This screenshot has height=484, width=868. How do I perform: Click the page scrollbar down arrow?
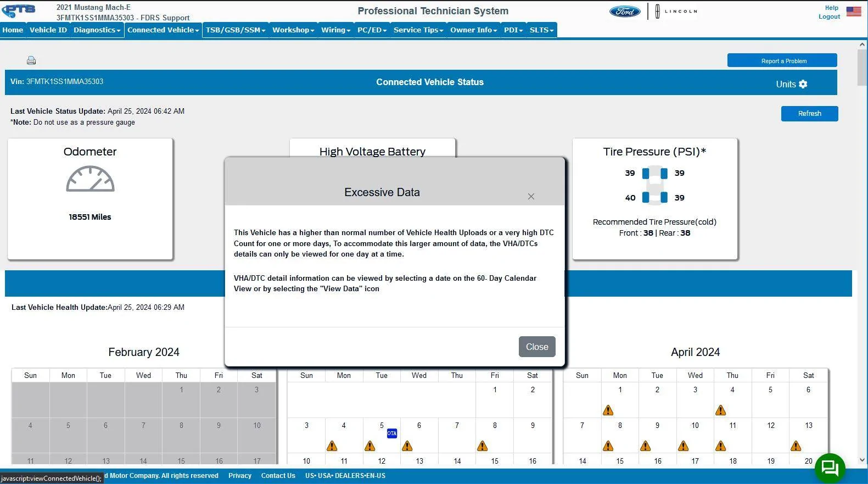click(862, 460)
